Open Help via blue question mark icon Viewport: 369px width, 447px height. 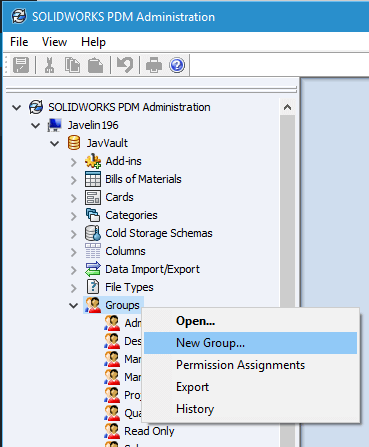[x=177, y=65]
